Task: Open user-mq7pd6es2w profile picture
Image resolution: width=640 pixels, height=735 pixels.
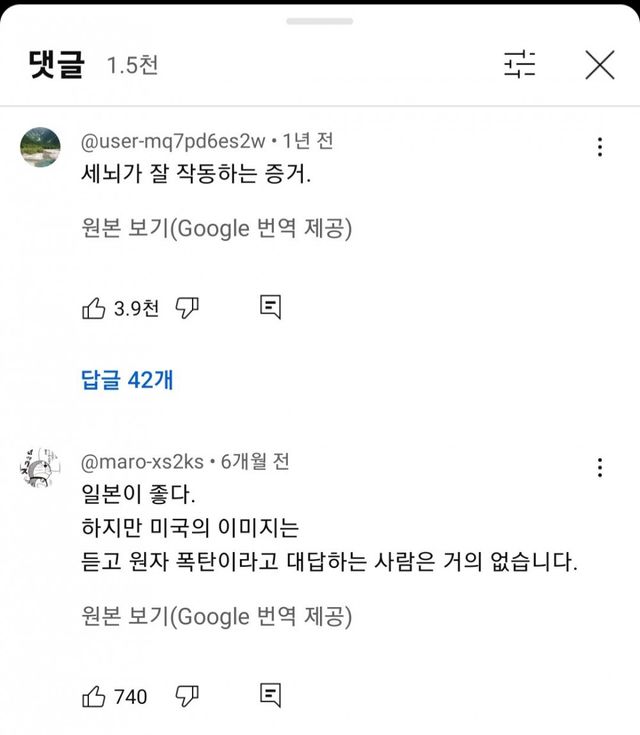Action: point(40,149)
